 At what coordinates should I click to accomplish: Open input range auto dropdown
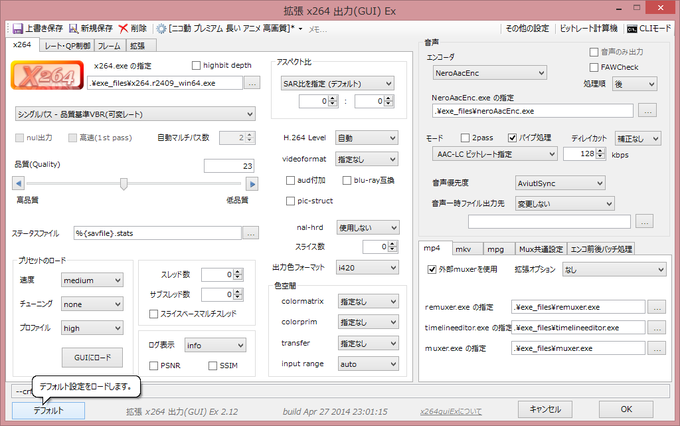pos(368,364)
